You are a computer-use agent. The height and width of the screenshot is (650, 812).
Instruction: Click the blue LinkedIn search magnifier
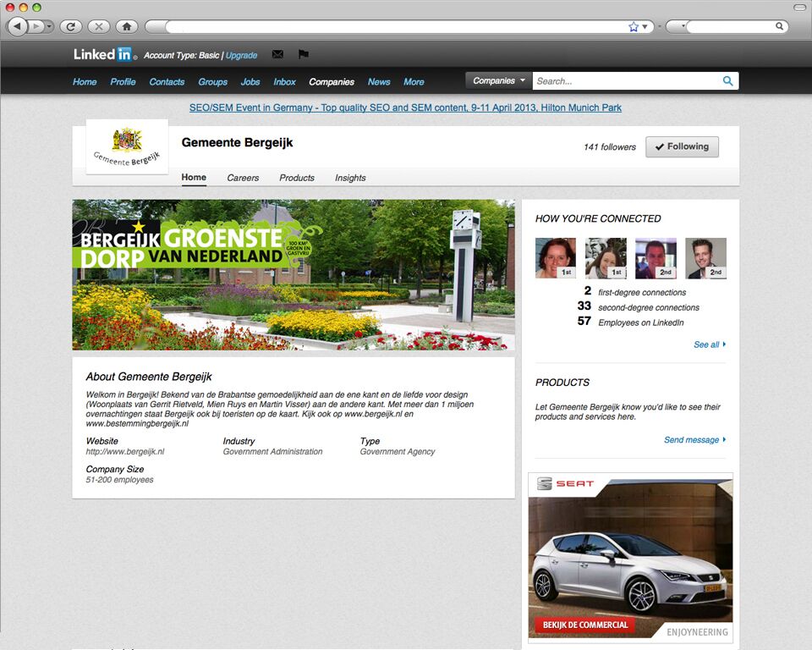point(727,81)
